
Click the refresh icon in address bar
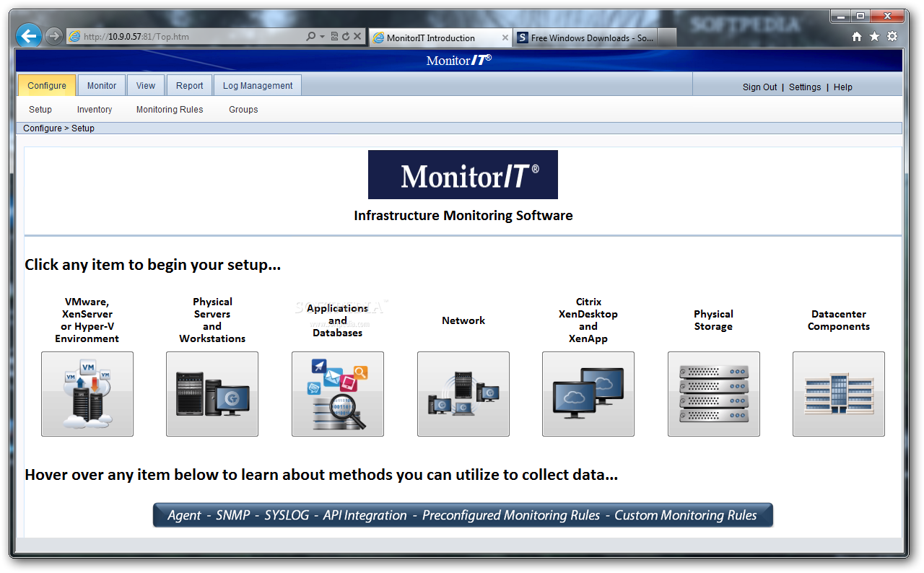point(346,36)
